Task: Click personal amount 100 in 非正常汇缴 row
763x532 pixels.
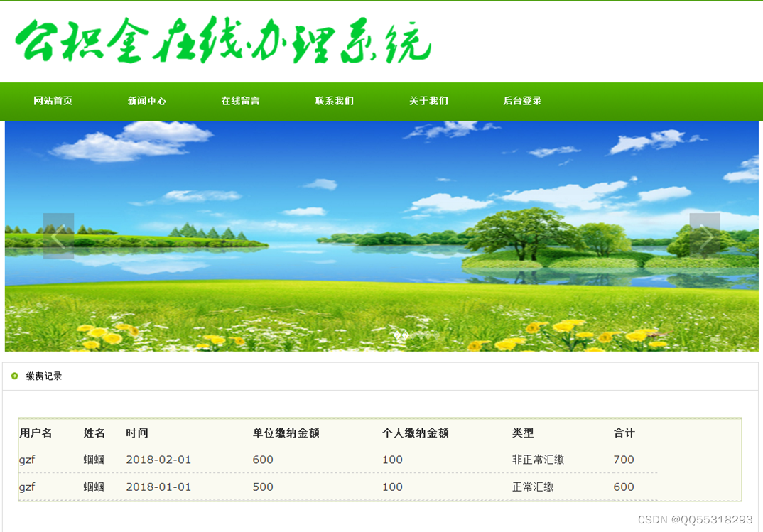Action: [x=392, y=460]
